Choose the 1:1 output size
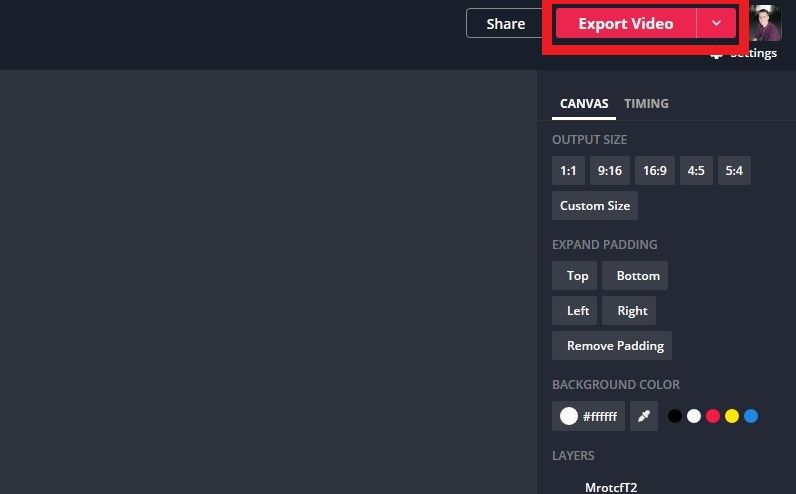 click(x=568, y=171)
